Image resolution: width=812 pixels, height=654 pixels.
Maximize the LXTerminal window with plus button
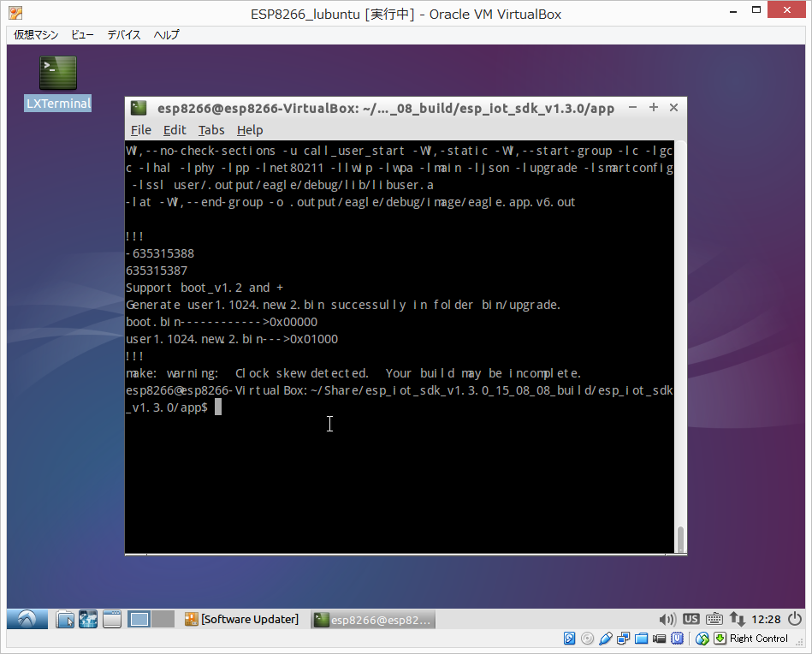654,107
